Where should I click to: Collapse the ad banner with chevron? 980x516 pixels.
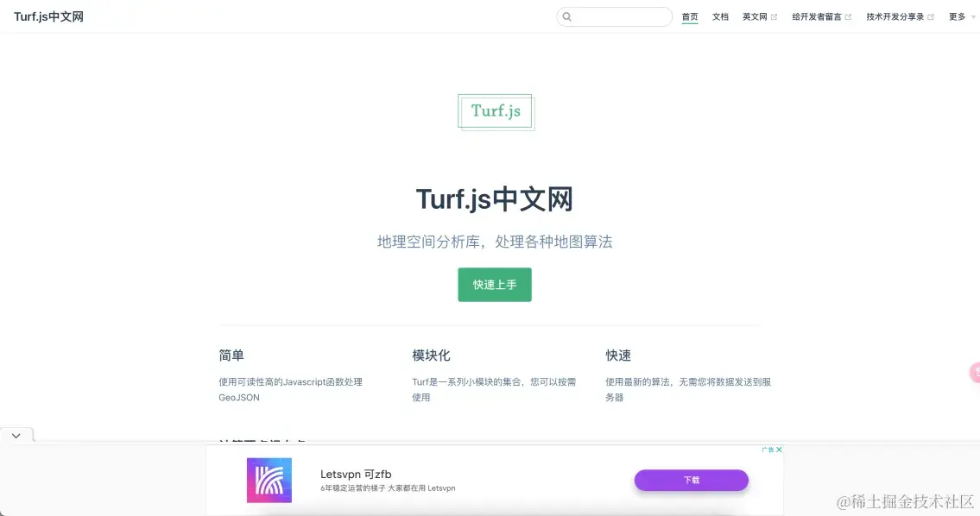coord(16,436)
